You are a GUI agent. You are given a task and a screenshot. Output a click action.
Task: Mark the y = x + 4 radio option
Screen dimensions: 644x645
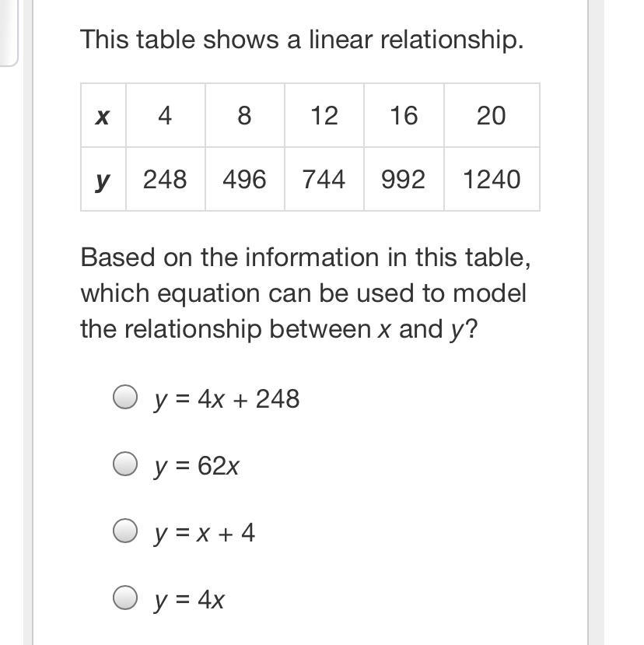[x=125, y=531]
